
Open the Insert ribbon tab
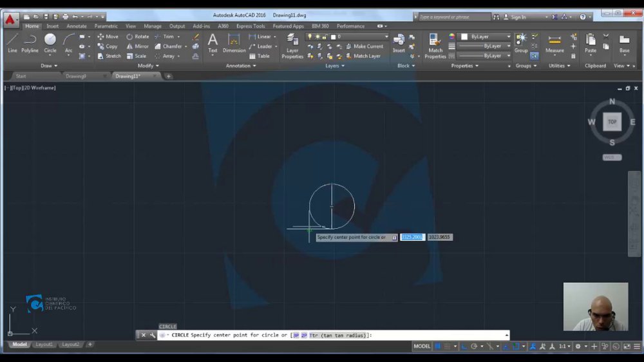pyautogui.click(x=53, y=26)
